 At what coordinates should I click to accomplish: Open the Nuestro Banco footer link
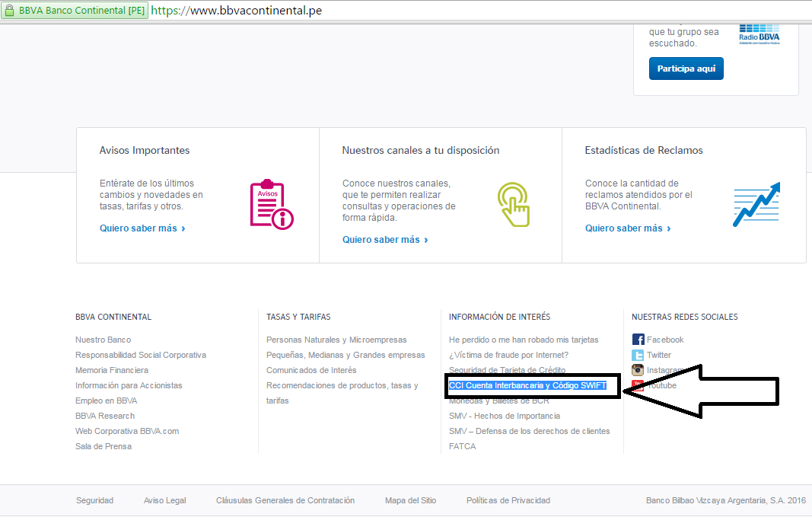click(103, 340)
